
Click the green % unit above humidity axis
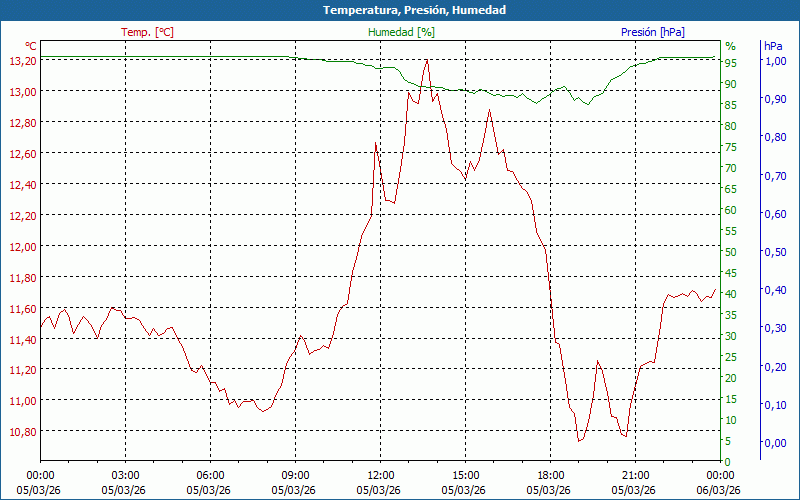(x=730, y=46)
